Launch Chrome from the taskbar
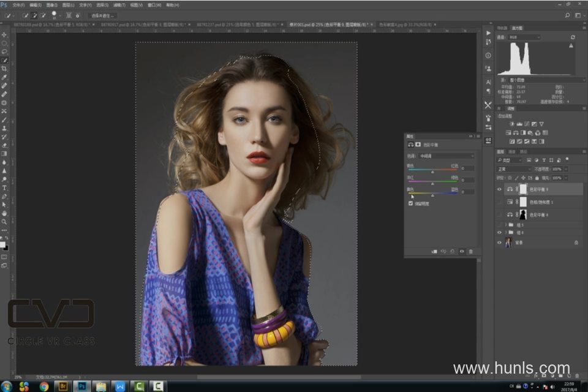The image size is (588, 392). 43,386
